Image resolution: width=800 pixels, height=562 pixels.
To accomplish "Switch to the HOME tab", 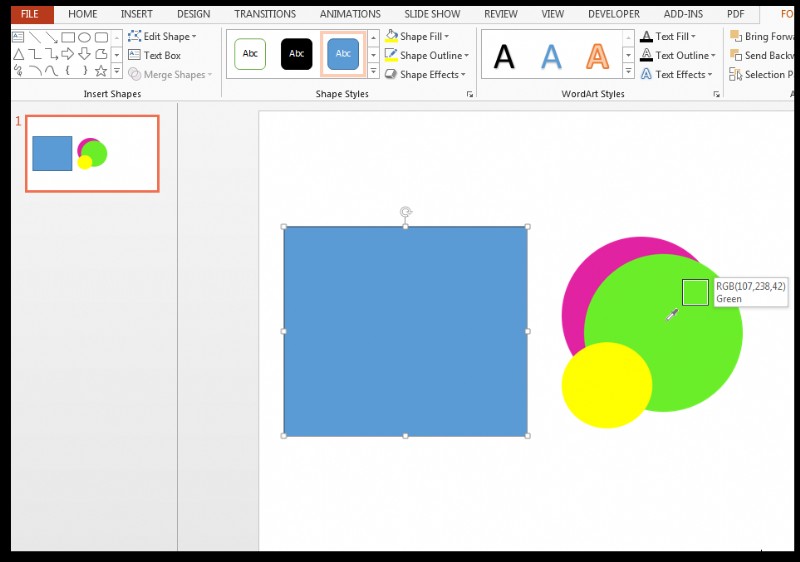I will [x=83, y=14].
